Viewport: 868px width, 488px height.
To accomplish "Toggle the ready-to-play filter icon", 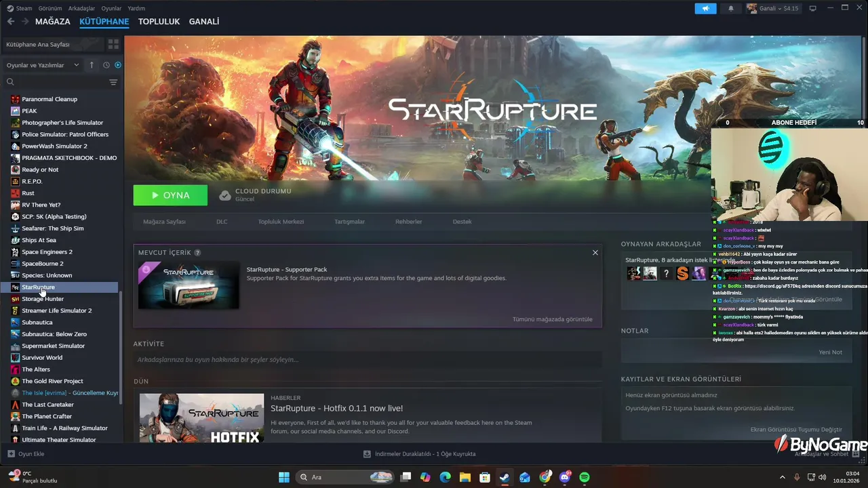I will 118,65.
